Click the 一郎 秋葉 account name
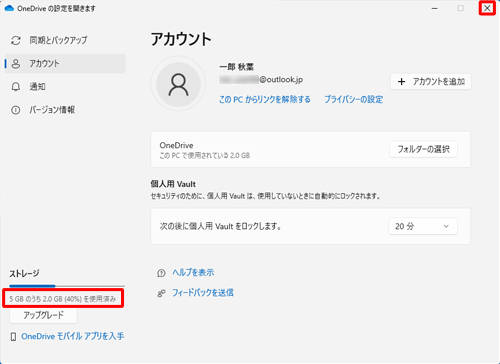Image resolution: width=500 pixels, height=364 pixels. 237,67
